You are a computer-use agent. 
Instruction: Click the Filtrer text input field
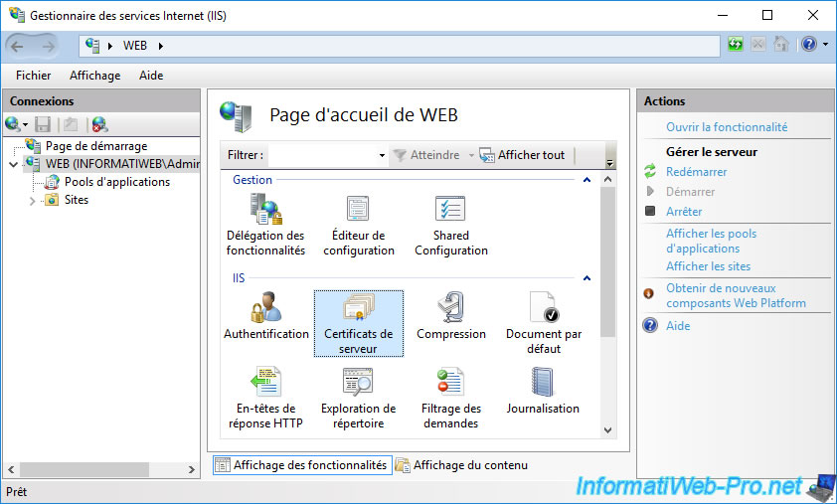coord(323,155)
